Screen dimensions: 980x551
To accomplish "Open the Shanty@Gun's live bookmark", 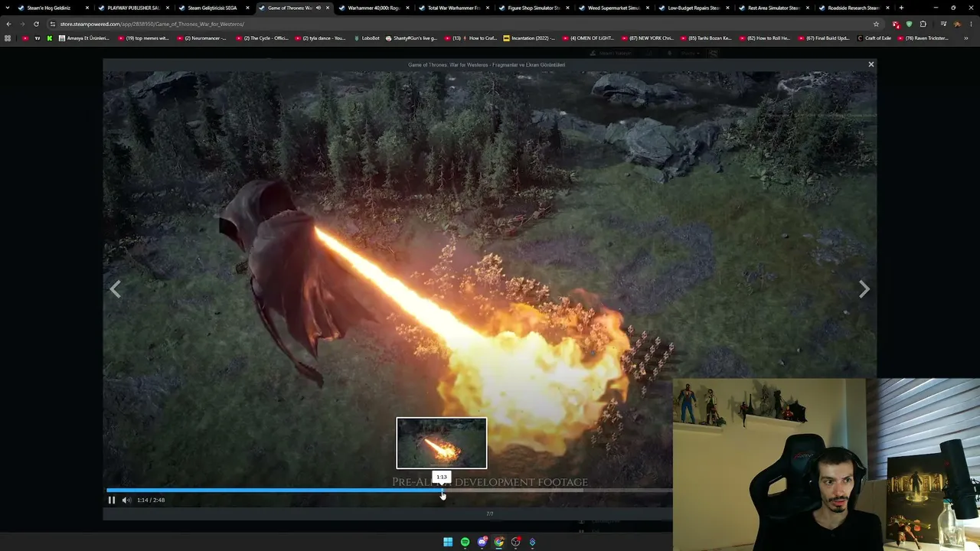I will 412,38.
